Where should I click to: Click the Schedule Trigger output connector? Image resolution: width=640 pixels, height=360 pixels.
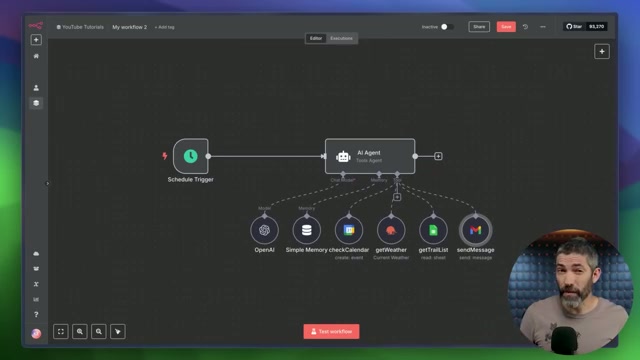coord(209,156)
